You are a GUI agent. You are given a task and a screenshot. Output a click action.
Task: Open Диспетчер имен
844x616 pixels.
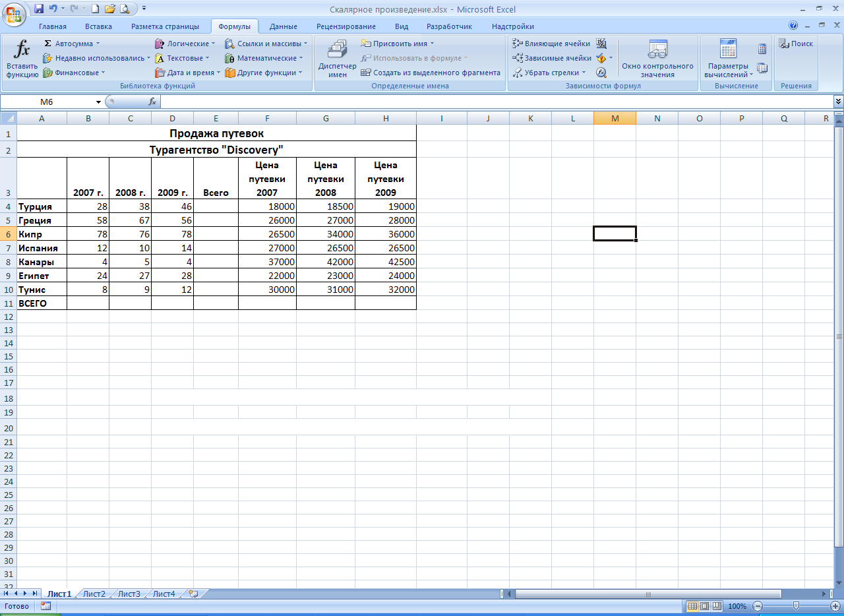(x=337, y=59)
